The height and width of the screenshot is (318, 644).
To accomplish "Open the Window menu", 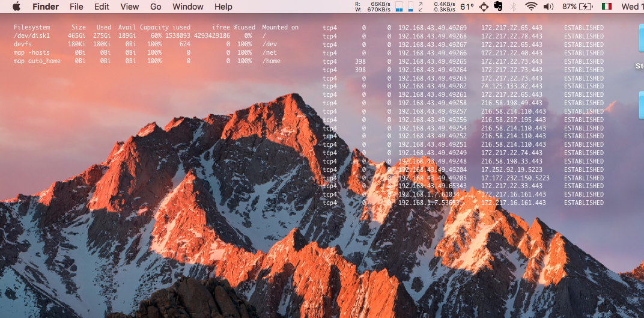I will pos(188,7).
